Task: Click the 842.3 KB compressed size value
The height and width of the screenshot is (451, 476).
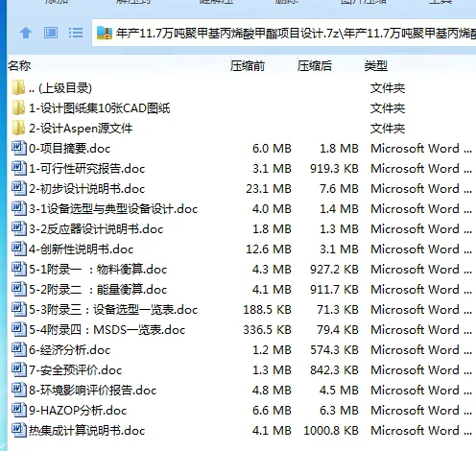Action: (334, 370)
